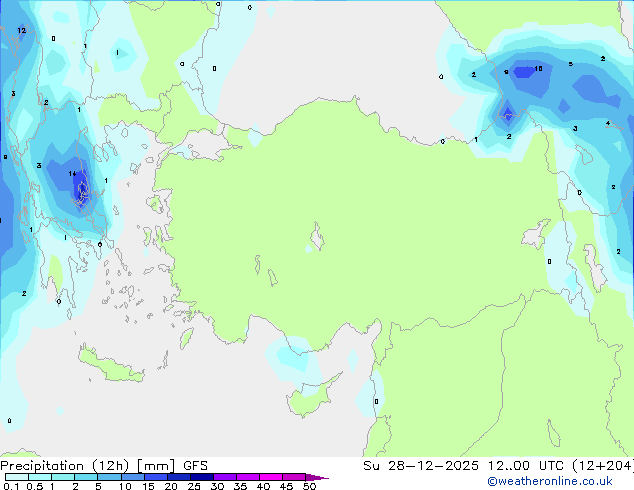Select the 35–40 mm legend color box
This screenshot has width=634, height=490.
click(247, 477)
